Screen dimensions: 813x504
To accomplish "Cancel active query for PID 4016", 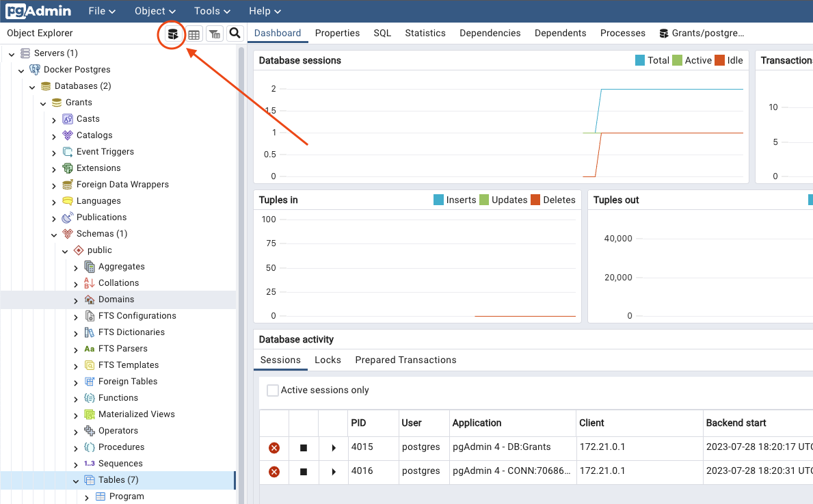I will tap(304, 471).
